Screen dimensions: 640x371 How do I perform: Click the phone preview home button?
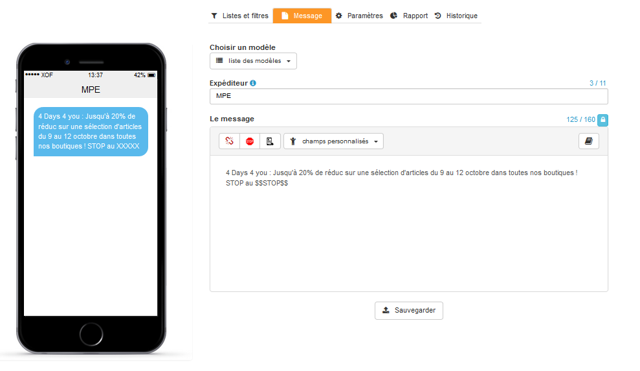coord(91,334)
